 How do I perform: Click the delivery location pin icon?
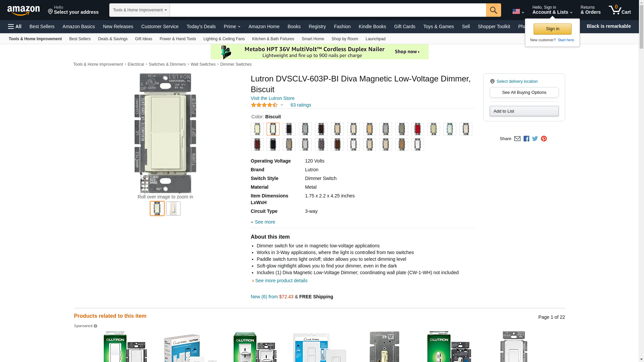492,81
